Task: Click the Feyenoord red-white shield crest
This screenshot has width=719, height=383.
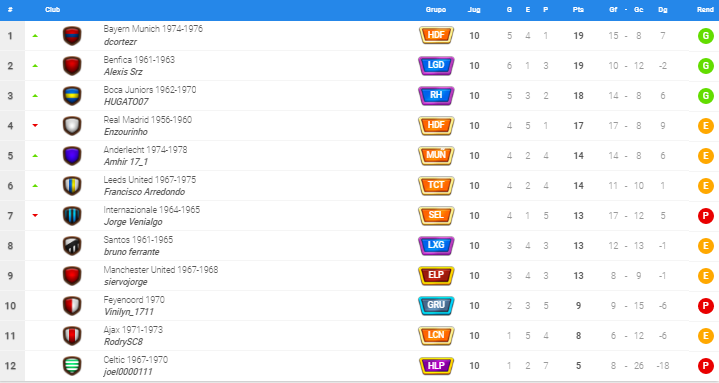Action: pyautogui.click(x=72, y=306)
